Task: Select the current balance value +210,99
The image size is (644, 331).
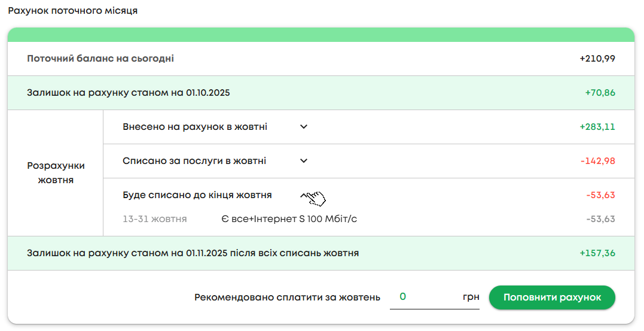Action: pos(597,59)
